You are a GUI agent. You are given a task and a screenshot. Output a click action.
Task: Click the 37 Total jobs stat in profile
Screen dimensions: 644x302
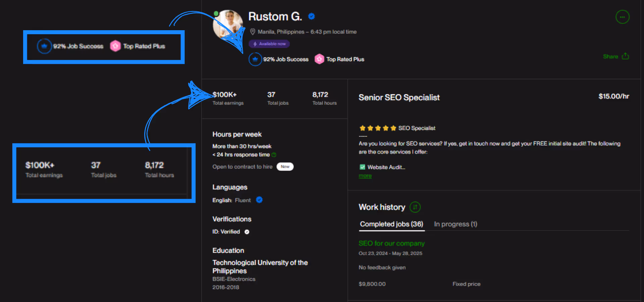click(278, 98)
